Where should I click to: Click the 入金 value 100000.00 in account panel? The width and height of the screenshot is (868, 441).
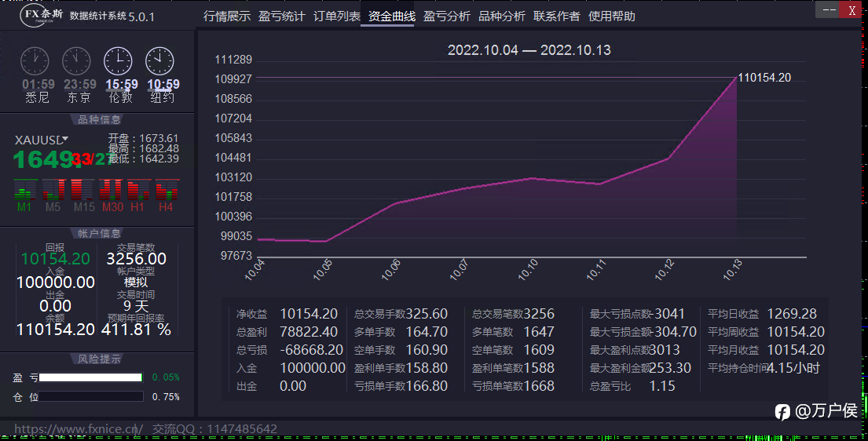pyautogui.click(x=55, y=282)
